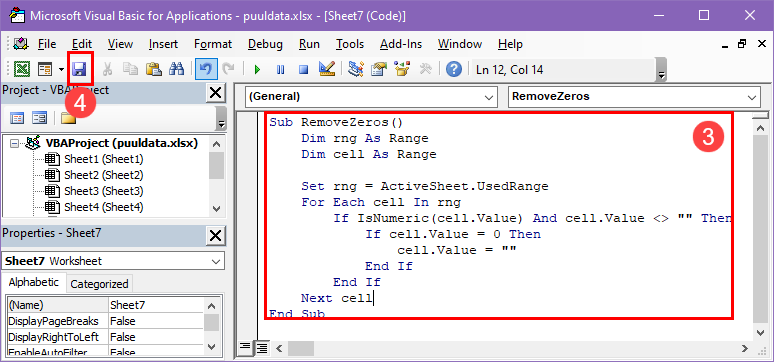Click the Reset stop icon
The height and width of the screenshot is (362, 774).
point(304,70)
